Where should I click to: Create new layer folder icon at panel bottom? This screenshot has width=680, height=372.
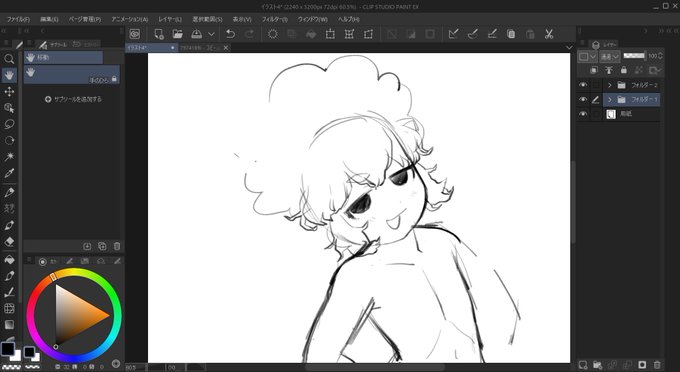[x=598, y=365]
